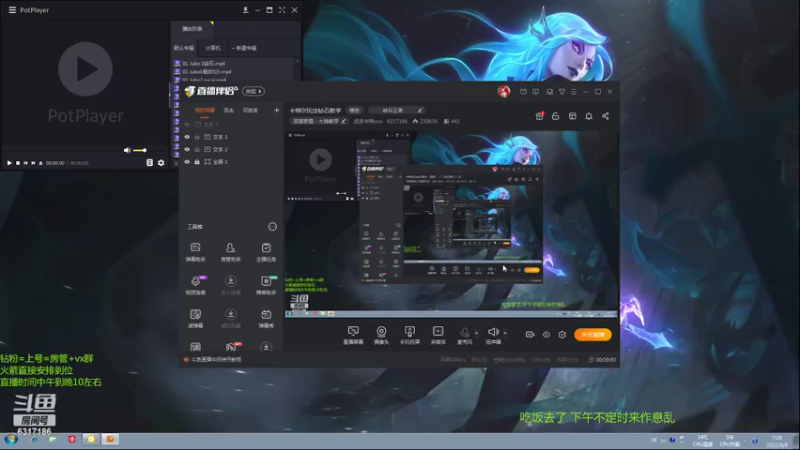This screenshot has height=450, width=800.
Task: Click the unlock padlock icon in header
Action: pos(556,116)
